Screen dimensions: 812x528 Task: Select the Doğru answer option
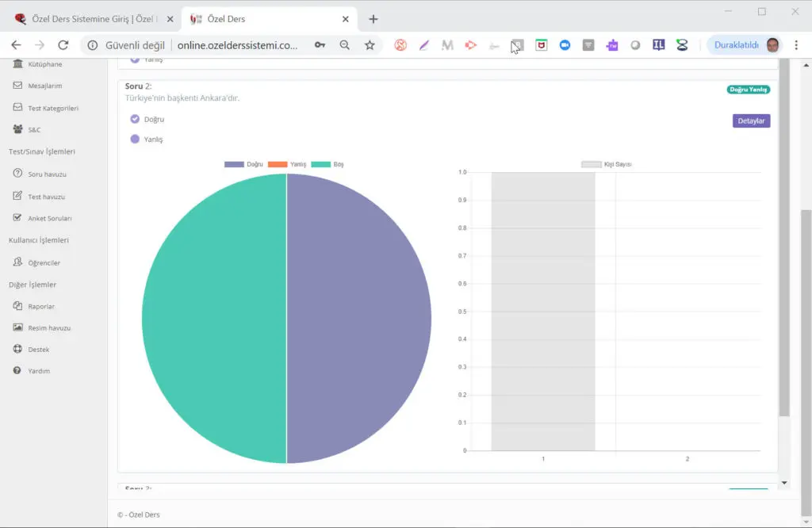click(135, 119)
